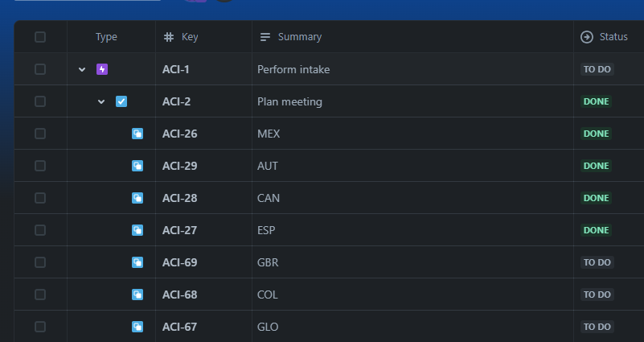Open the TO DO status dropdown for ACI-1
The image size is (644, 342).
[x=597, y=69]
